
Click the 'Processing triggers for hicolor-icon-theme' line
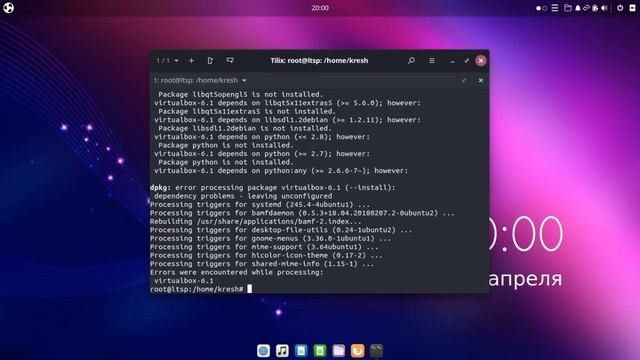[x=266, y=255]
